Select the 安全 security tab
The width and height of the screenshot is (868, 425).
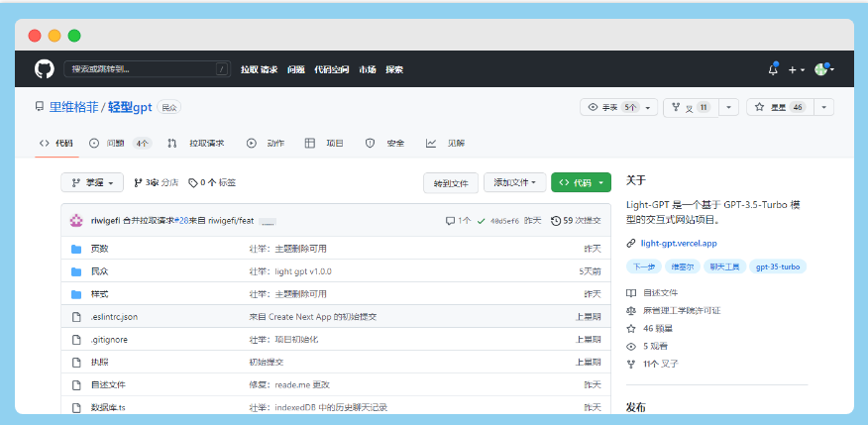pyautogui.click(x=384, y=144)
